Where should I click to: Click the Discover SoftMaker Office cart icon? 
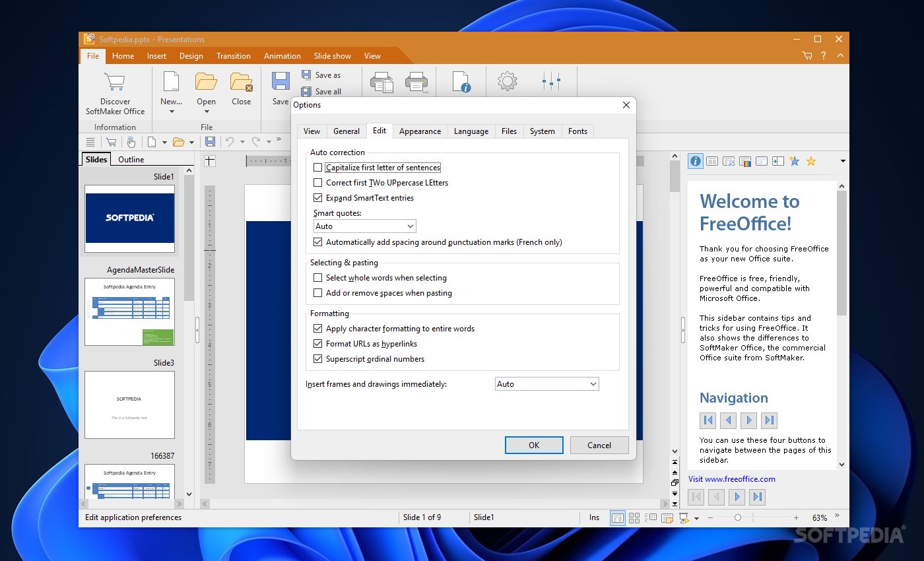click(115, 82)
